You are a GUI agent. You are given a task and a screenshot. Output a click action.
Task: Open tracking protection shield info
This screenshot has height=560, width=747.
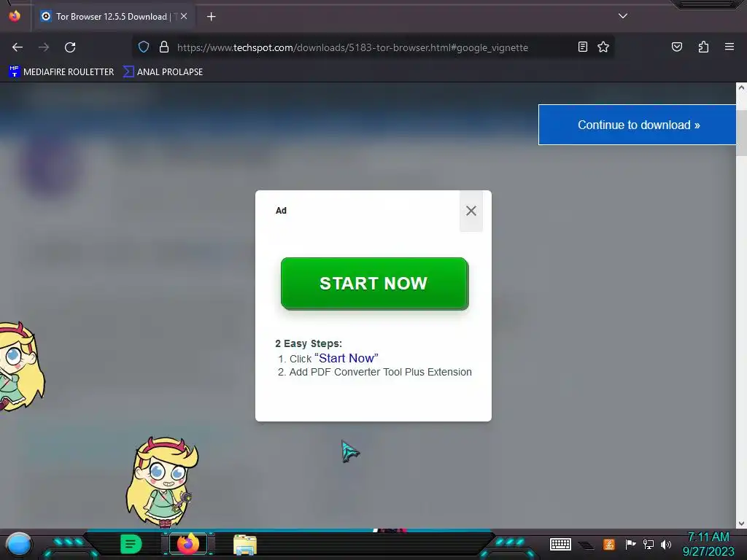click(x=144, y=47)
